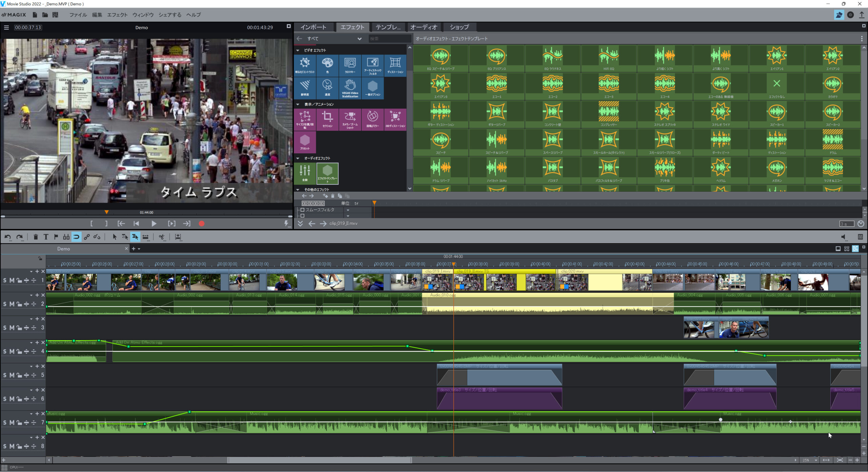The image size is (868, 472).
Task: Collapse the 表示/アニメーション section
Action: coord(298,104)
